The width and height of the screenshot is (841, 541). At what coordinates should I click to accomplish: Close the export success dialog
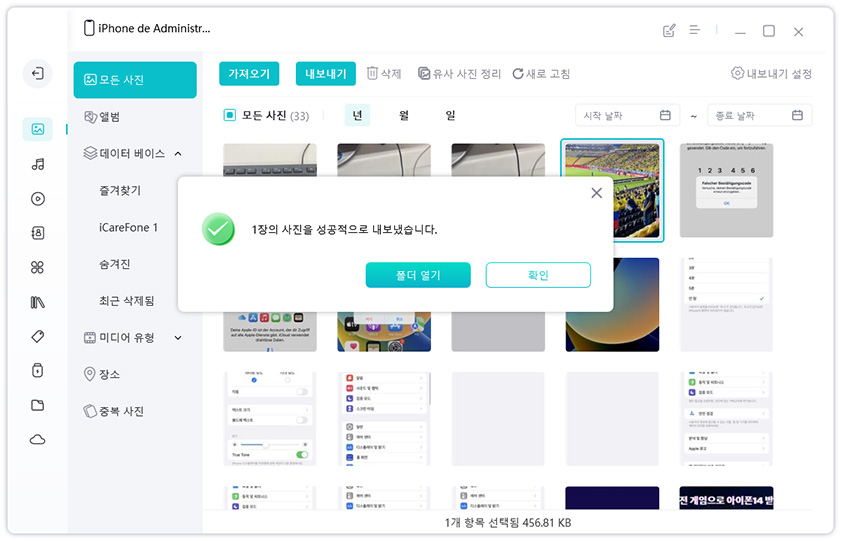596,193
